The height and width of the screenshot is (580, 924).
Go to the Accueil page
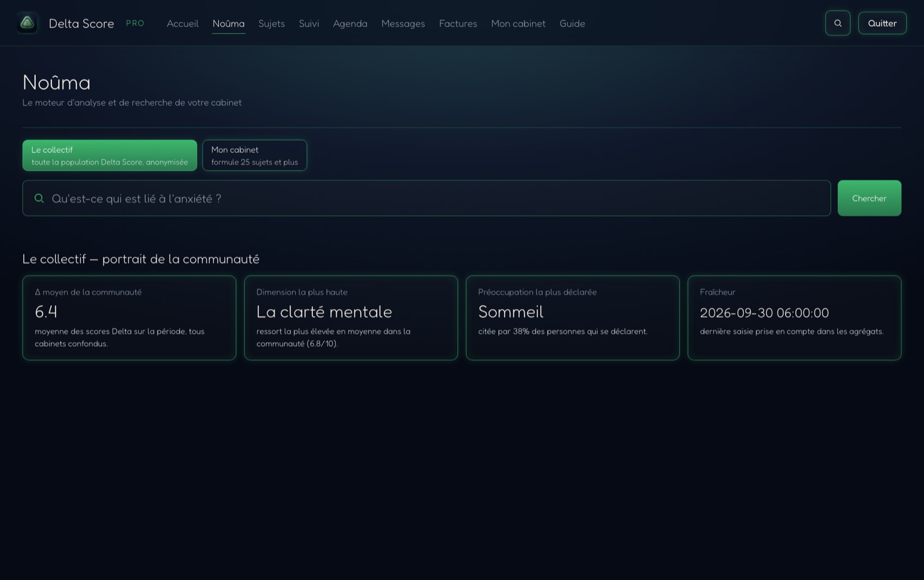tap(182, 24)
